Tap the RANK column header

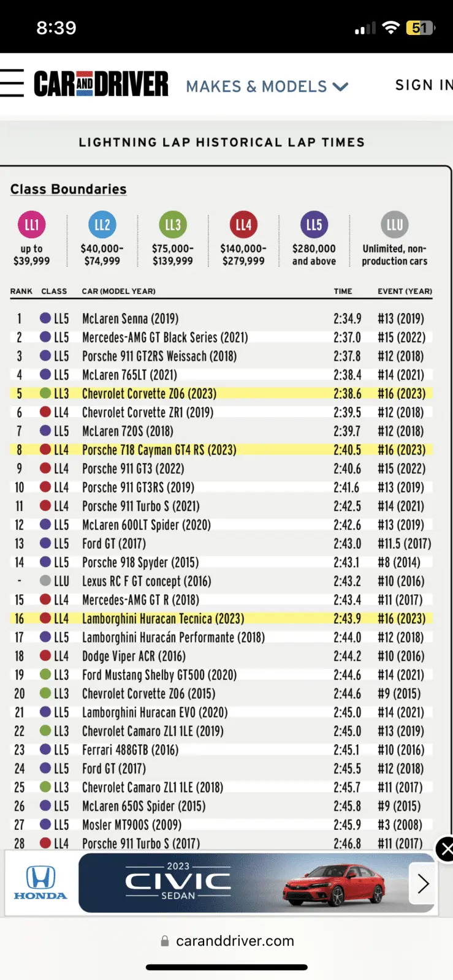[x=21, y=291]
